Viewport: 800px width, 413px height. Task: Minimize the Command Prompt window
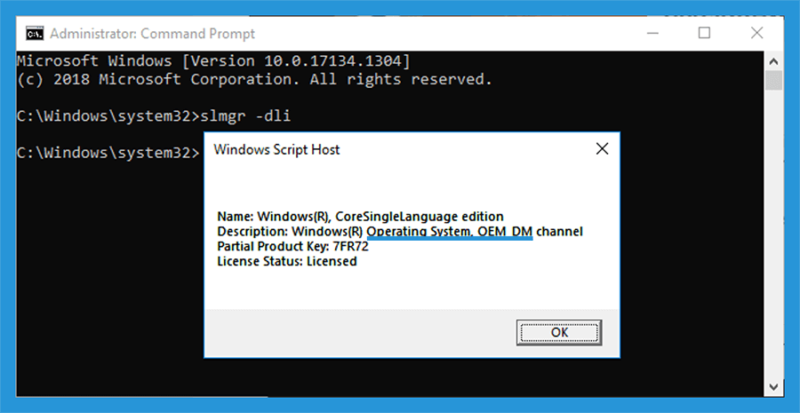(653, 34)
